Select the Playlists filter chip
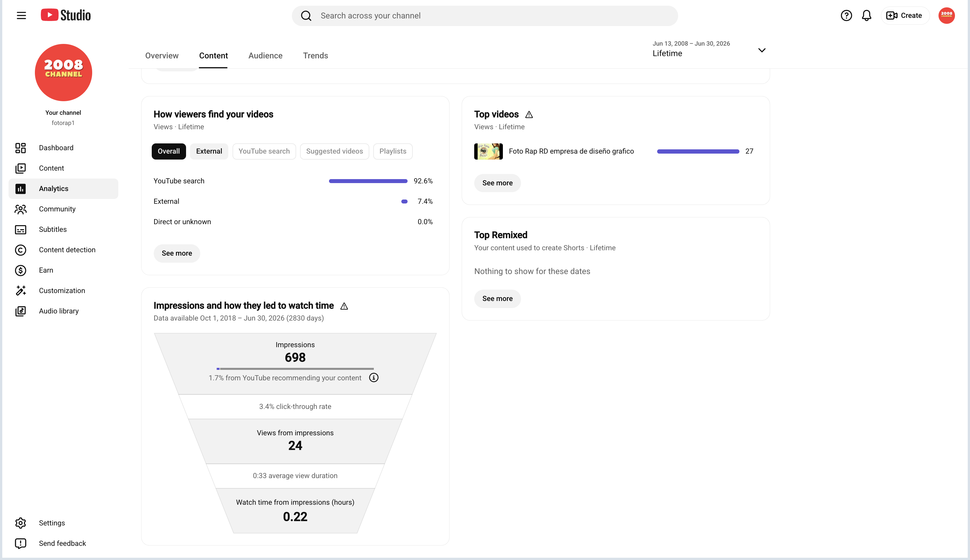 click(x=393, y=151)
